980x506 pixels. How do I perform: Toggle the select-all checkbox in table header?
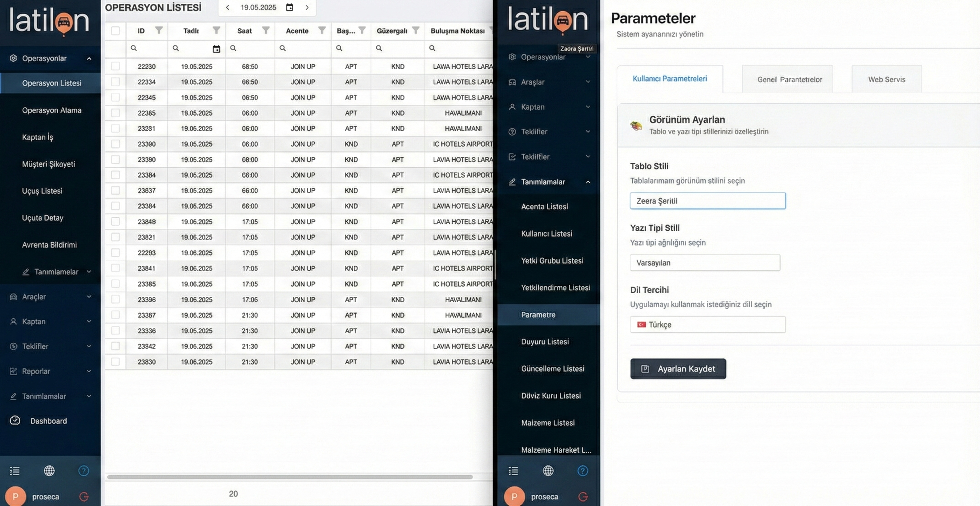(x=115, y=31)
